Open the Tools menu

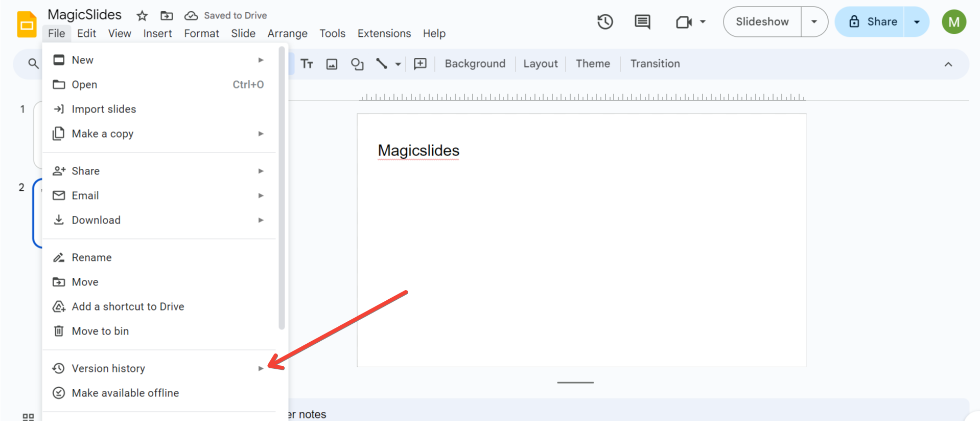click(x=332, y=33)
